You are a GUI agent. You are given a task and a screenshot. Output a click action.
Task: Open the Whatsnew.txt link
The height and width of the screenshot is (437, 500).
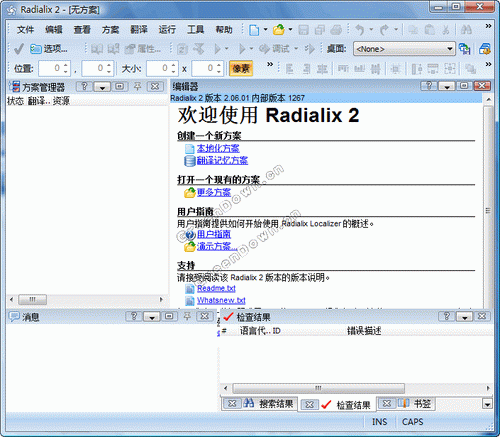coord(221,300)
